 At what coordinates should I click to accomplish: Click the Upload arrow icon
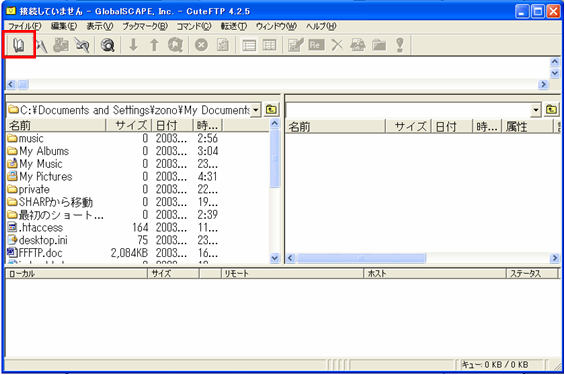[x=154, y=45]
